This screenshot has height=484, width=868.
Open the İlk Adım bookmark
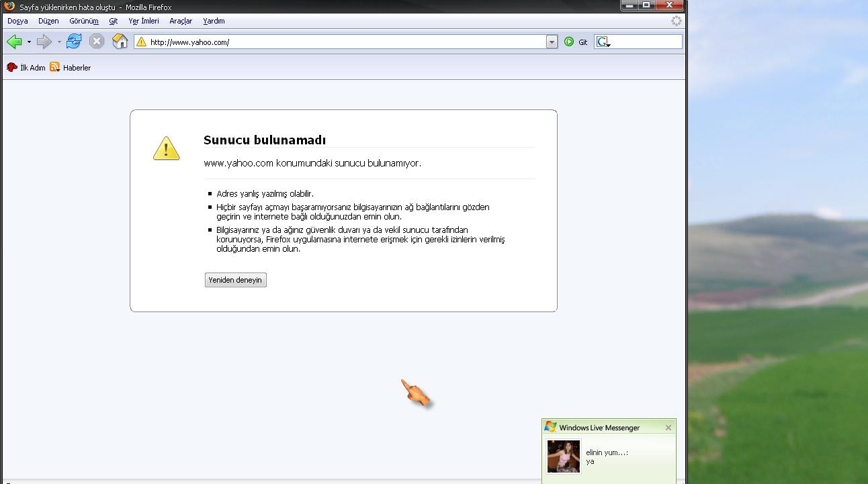(26, 67)
